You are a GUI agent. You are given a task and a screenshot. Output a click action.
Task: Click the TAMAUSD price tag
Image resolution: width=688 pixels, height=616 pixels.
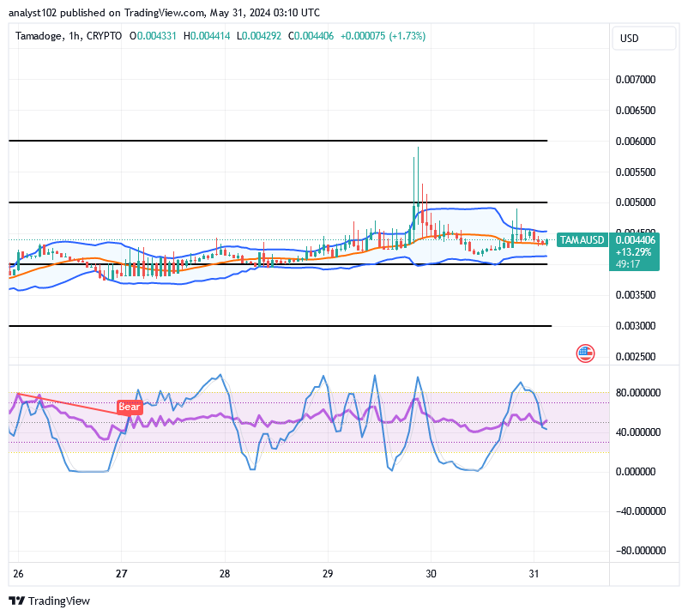[582, 240]
